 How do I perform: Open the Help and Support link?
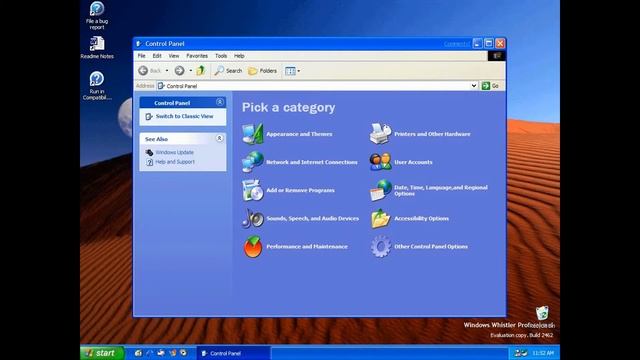point(175,162)
